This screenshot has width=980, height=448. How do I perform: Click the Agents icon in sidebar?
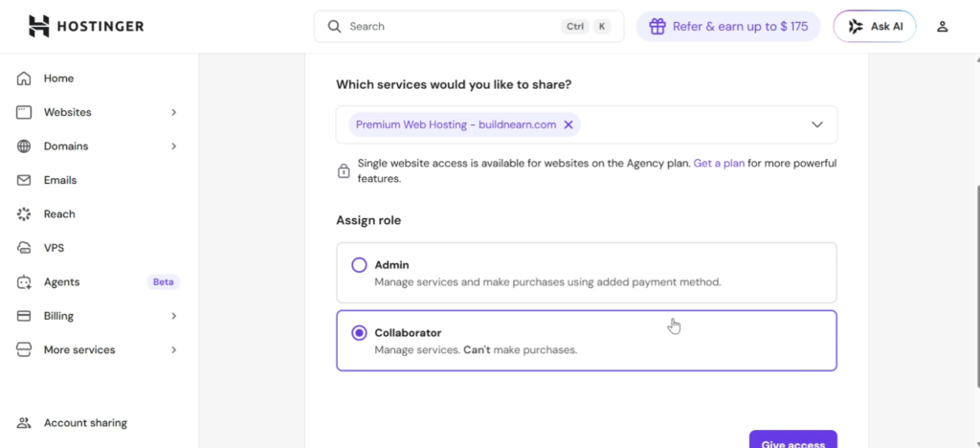[25, 282]
